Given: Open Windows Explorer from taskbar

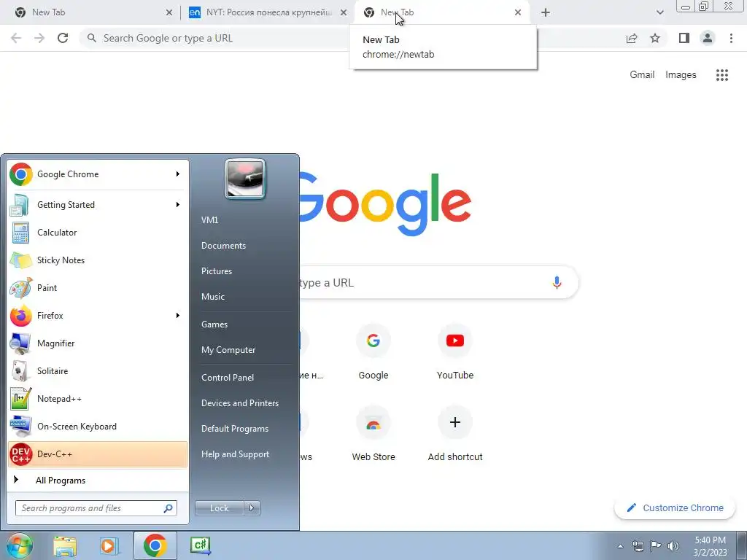Looking at the screenshot, I should [65, 545].
